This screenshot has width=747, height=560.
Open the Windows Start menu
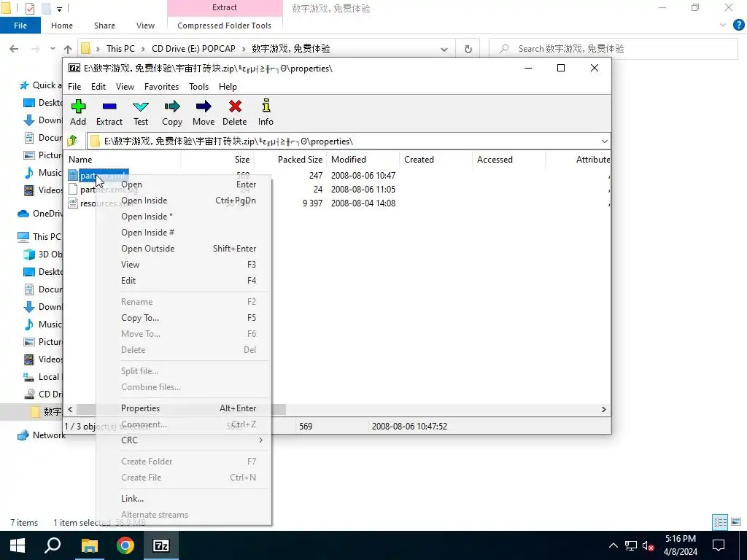pos(18,545)
